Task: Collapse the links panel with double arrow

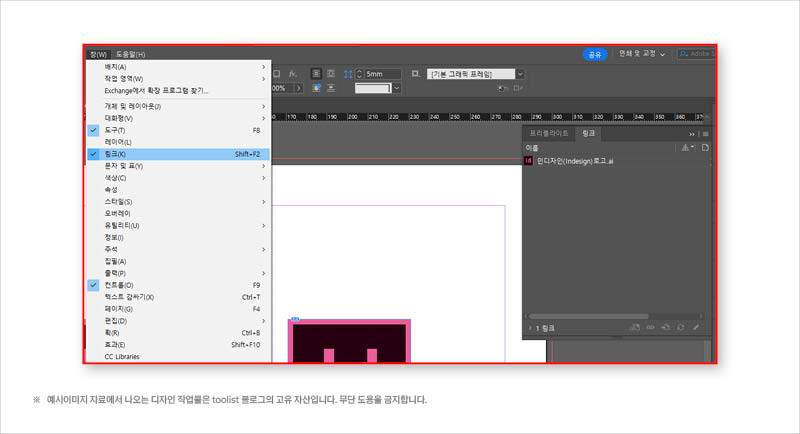Action: [x=692, y=134]
